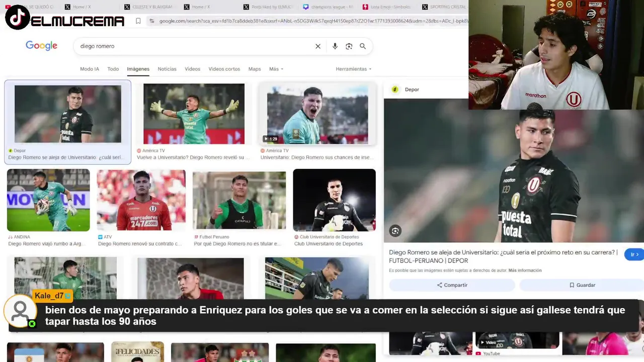
Task: Switch to the champions league browser tab
Action: tap(328, 7)
